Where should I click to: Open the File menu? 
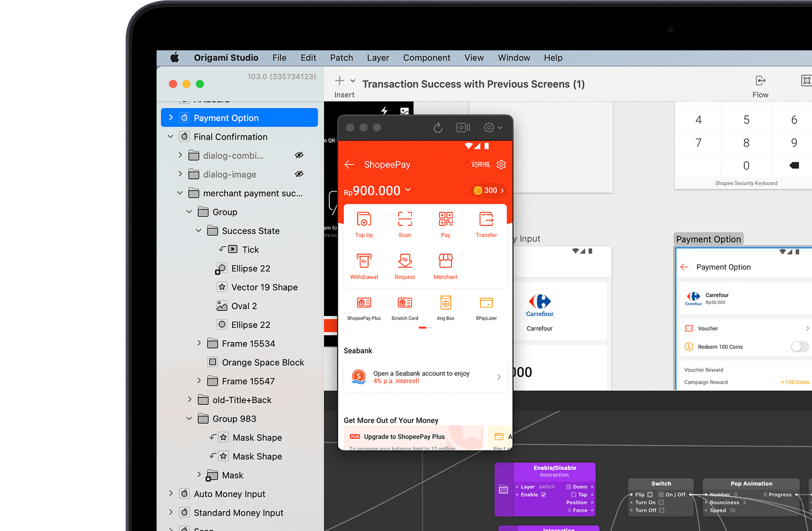[279, 58]
